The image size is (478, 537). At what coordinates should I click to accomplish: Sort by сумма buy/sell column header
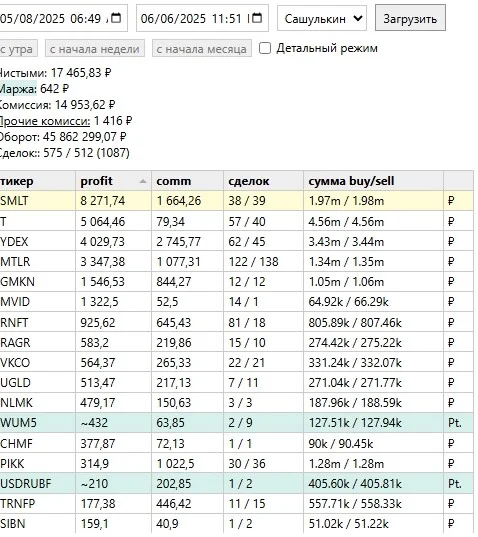coord(373,181)
